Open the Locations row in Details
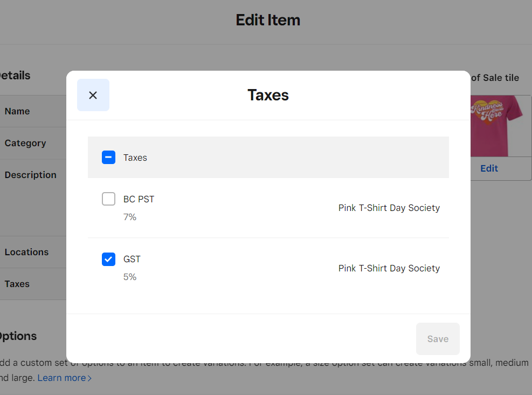 tap(32, 252)
